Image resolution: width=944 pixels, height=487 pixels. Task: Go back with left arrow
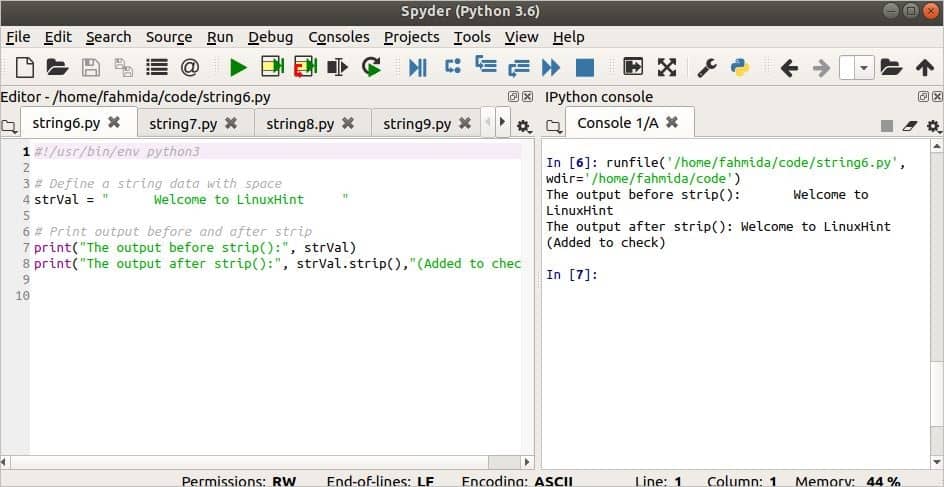click(789, 68)
